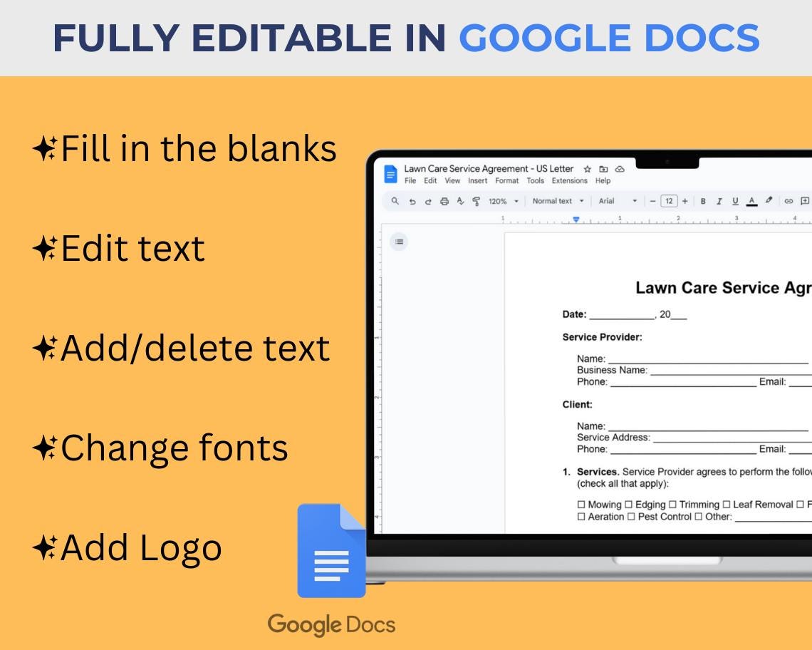Open the text color picker
Image resolution: width=812 pixels, height=650 pixels.
point(752,201)
